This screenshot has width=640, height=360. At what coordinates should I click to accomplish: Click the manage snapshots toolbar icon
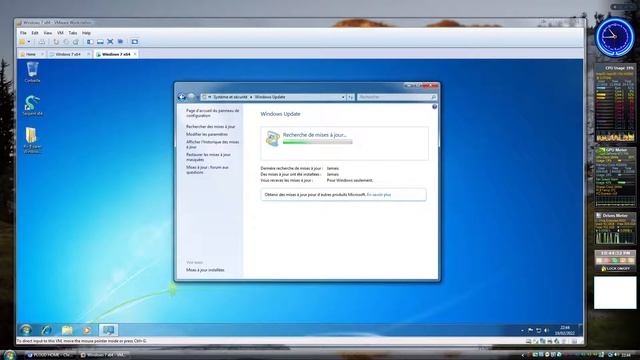coord(76,42)
